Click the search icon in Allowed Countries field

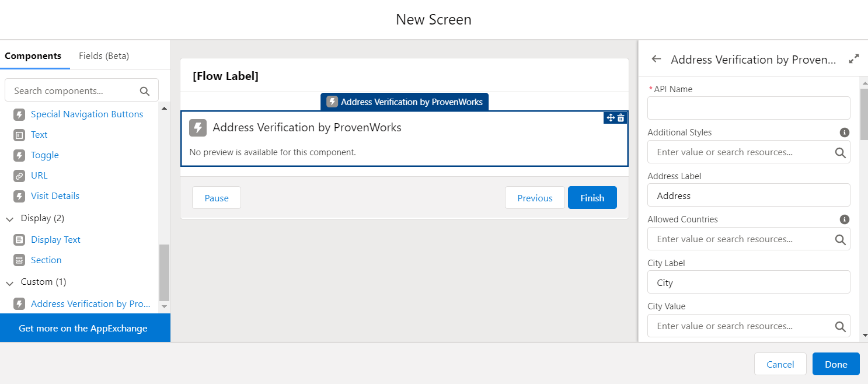tap(840, 239)
